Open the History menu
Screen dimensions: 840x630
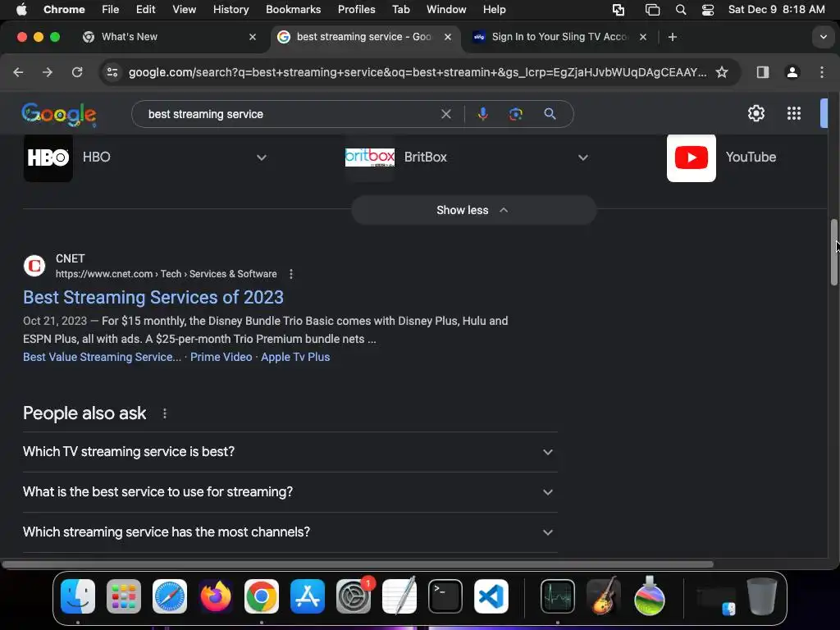click(231, 9)
